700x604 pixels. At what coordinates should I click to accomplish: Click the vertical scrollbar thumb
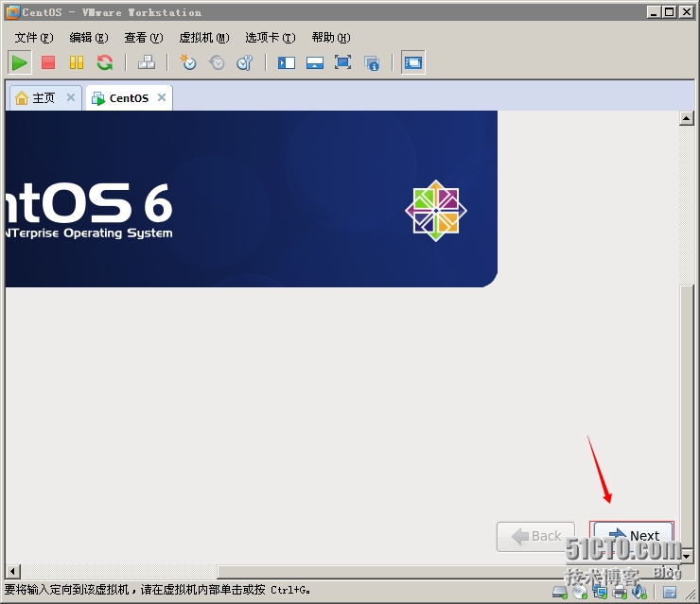click(x=686, y=417)
